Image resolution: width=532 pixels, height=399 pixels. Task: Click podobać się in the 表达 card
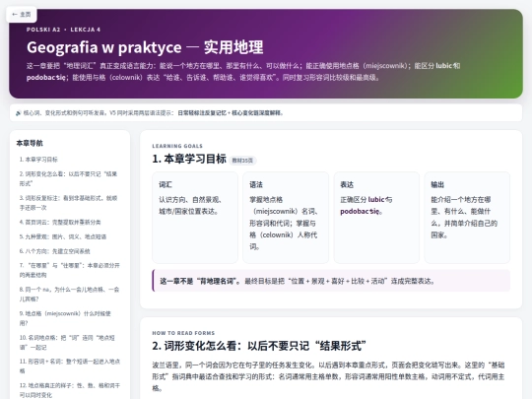point(360,212)
